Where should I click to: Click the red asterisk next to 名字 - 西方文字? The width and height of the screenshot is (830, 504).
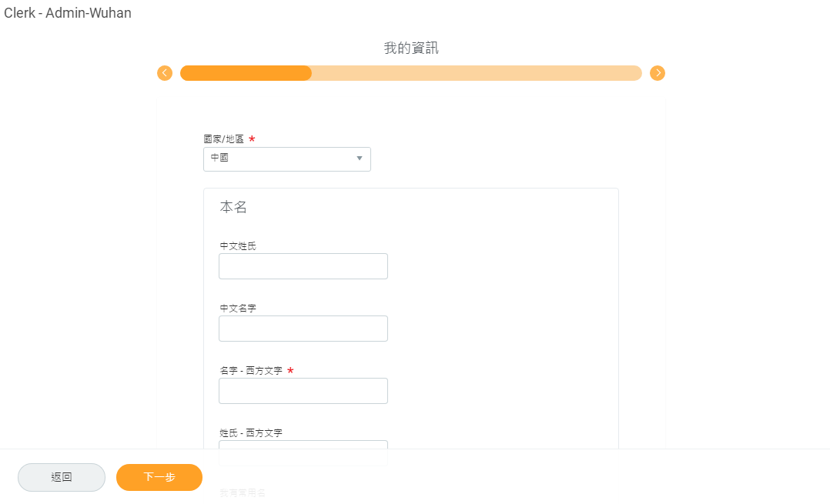pos(290,370)
